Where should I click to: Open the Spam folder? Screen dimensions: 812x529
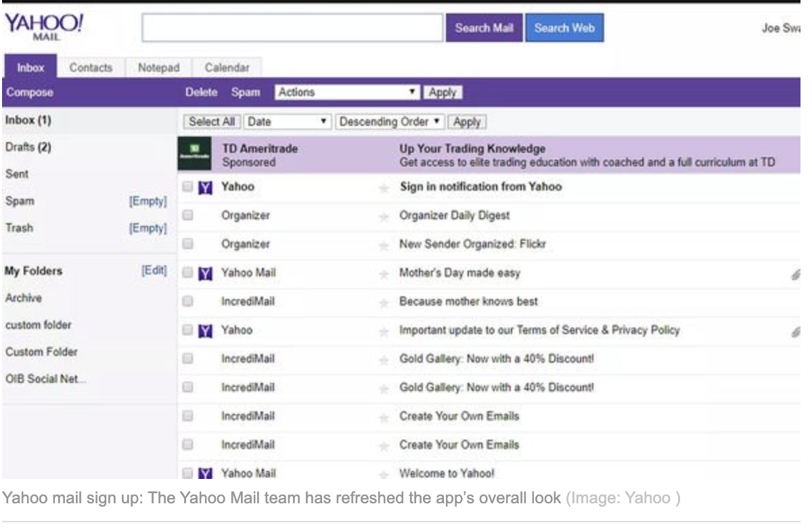click(x=20, y=202)
